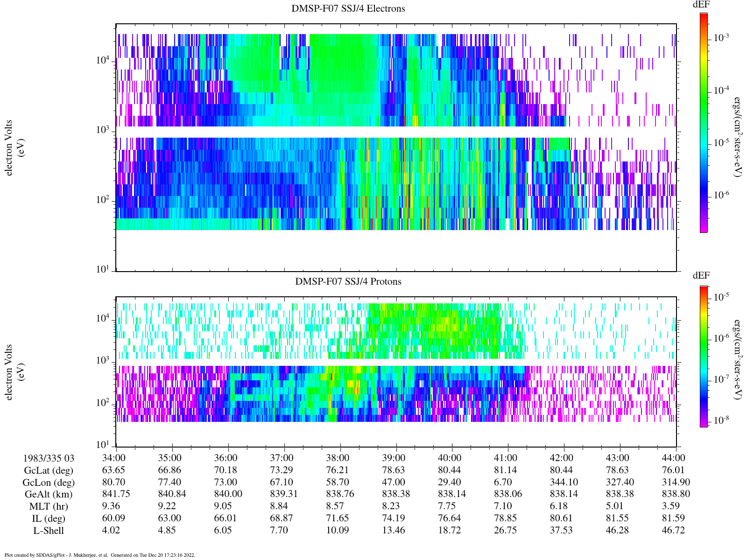Screen dimensions: 747x560
Task: Click the 44:00 time tick label
Action: pos(674,458)
